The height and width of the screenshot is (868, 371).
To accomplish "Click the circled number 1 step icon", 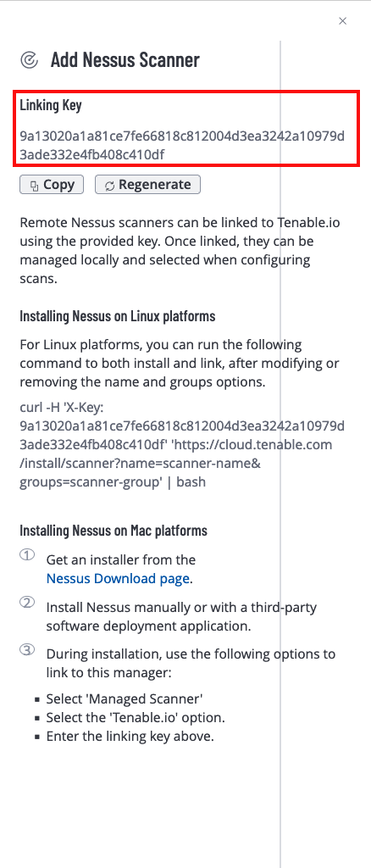I will [28, 554].
